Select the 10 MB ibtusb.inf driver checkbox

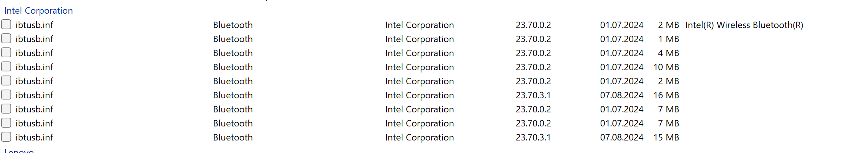6,67
